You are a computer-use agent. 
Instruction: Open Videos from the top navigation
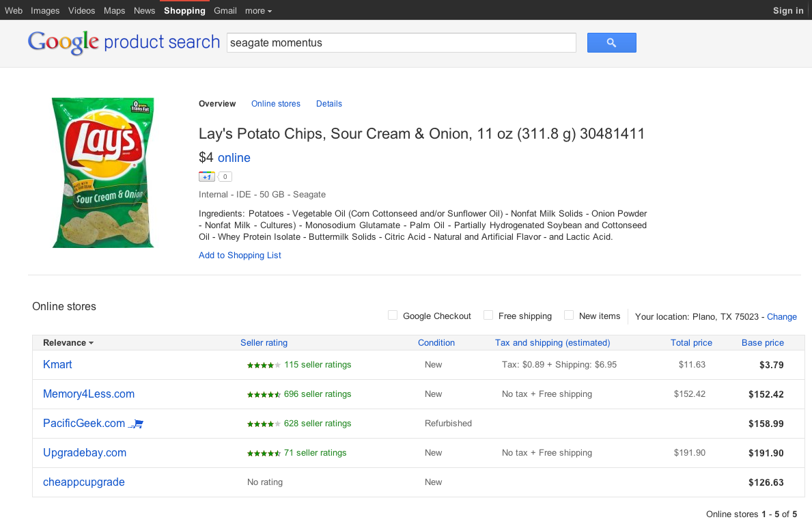pos(82,10)
